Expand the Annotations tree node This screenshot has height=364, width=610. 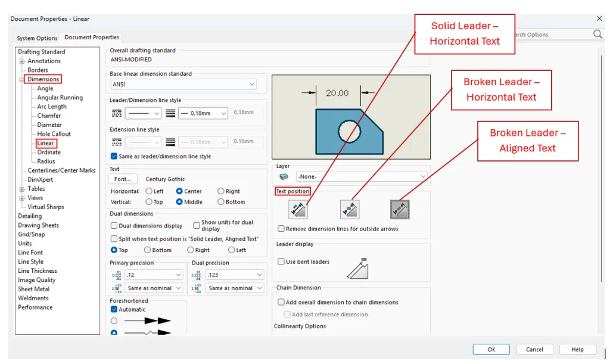tap(22, 61)
